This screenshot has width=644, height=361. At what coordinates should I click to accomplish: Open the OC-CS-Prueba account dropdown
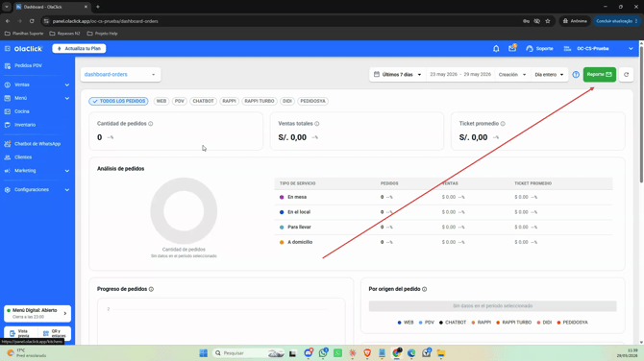tap(599, 48)
